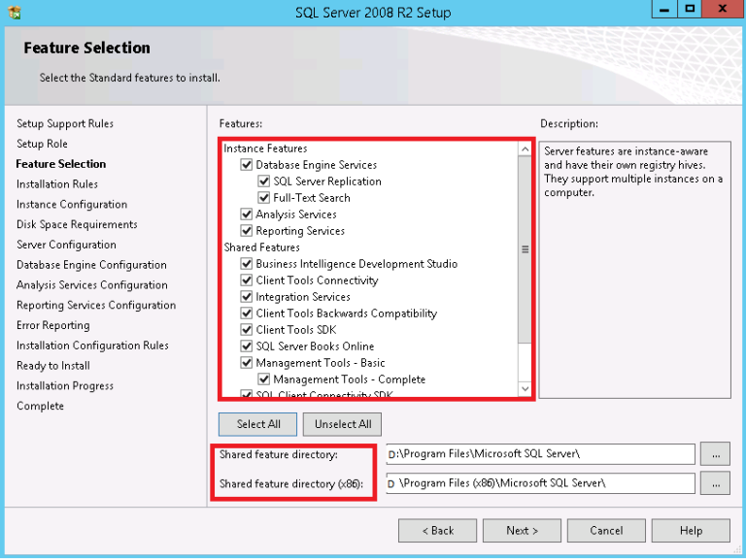Proceed with the Next button
The height and width of the screenshot is (560, 746).
click(522, 530)
